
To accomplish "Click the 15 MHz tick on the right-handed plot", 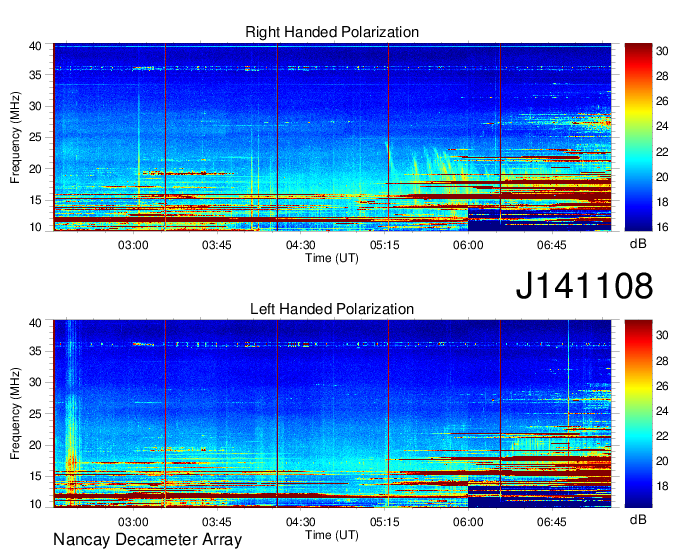I will point(35,200).
